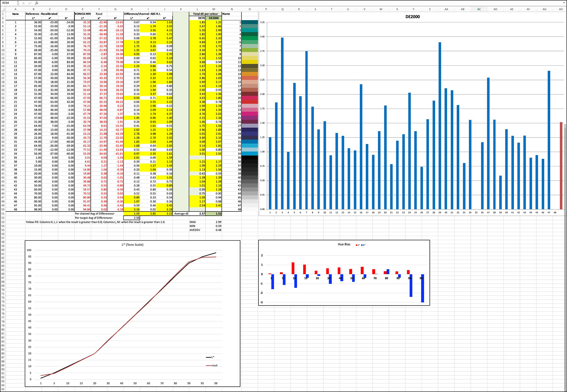Click the red a* legend marker in Hue Bias

point(356,245)
